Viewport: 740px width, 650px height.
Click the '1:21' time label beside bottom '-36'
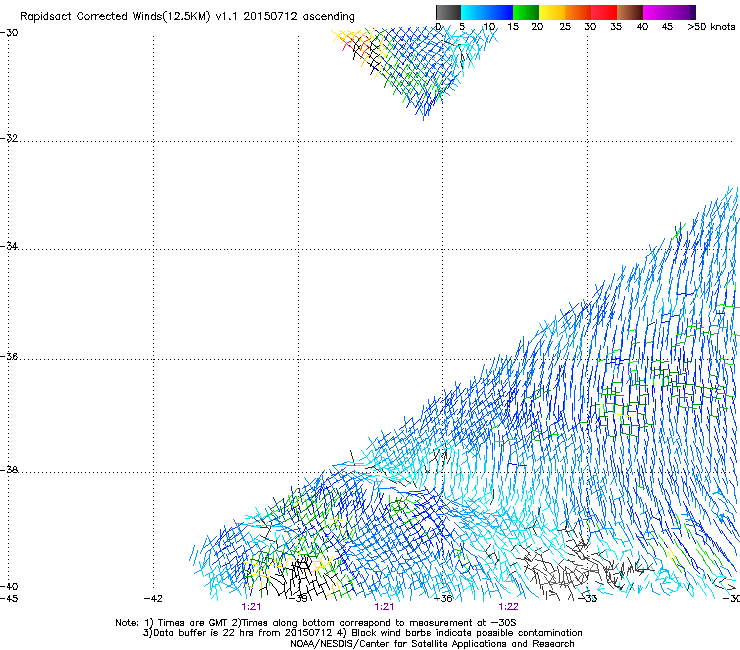384,607
